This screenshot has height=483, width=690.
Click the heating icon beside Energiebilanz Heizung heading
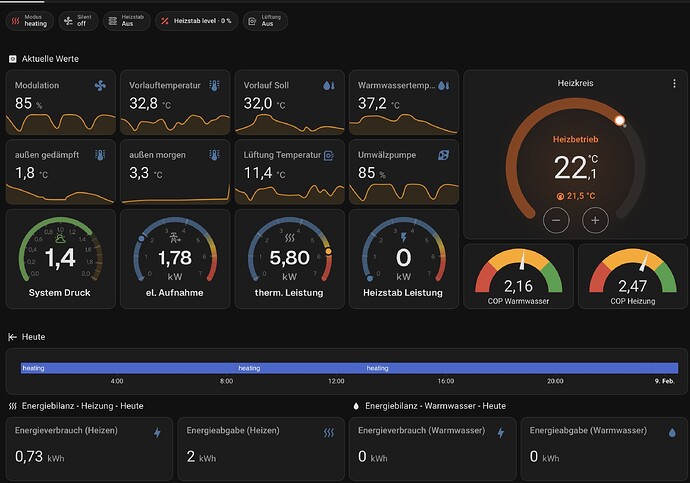13,406
